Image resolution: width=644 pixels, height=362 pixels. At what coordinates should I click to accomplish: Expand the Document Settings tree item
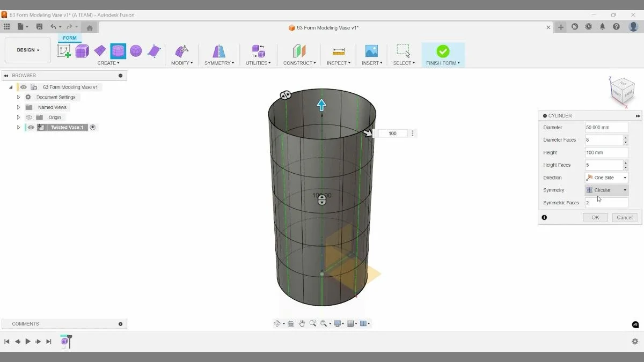18,97
